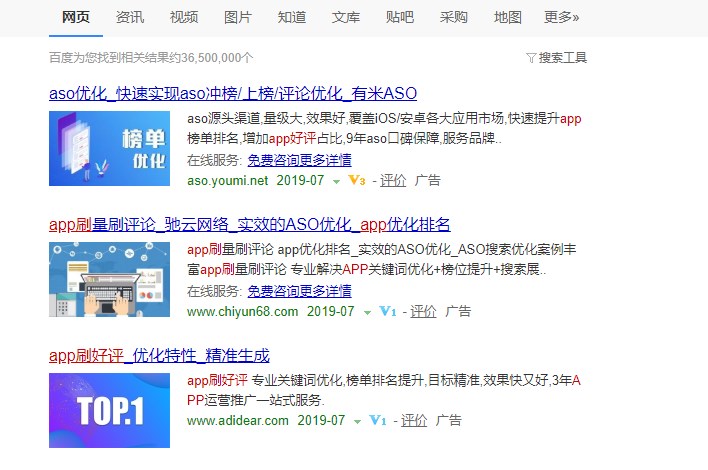The image size is (708, 470).
Task: Click 免费咨询更多详情 under the aso.youmi.net result
Action: pyautogui.click(x=299, y=160)
